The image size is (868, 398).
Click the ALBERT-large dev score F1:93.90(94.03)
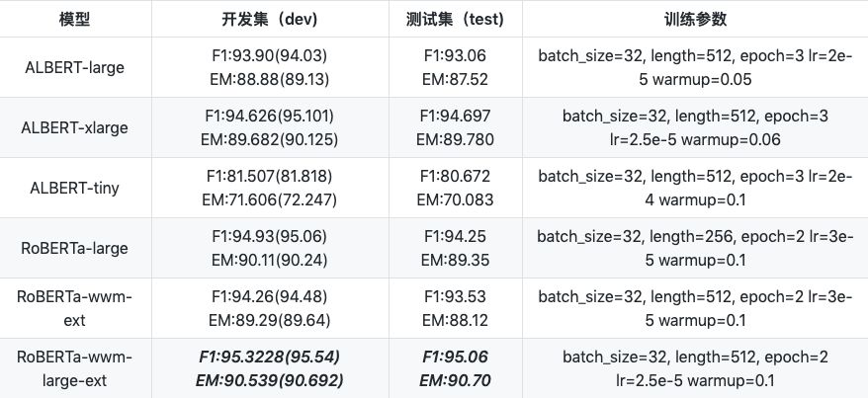266,56
